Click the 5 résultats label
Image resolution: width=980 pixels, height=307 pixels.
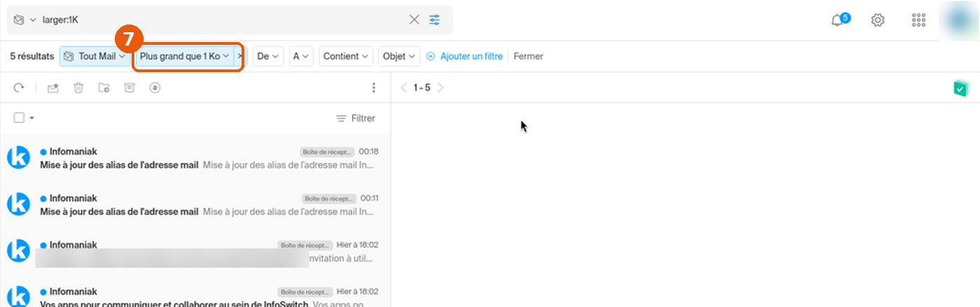[32, 56]
